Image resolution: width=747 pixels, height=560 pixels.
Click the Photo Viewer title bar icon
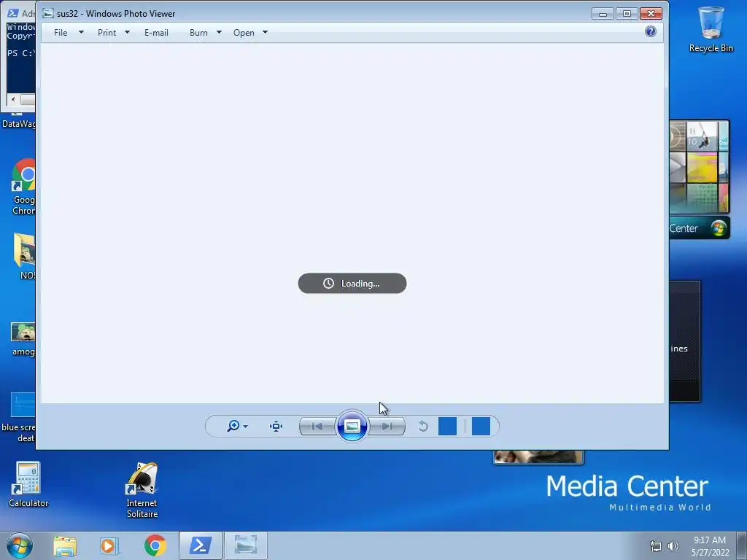click(48, 13)
